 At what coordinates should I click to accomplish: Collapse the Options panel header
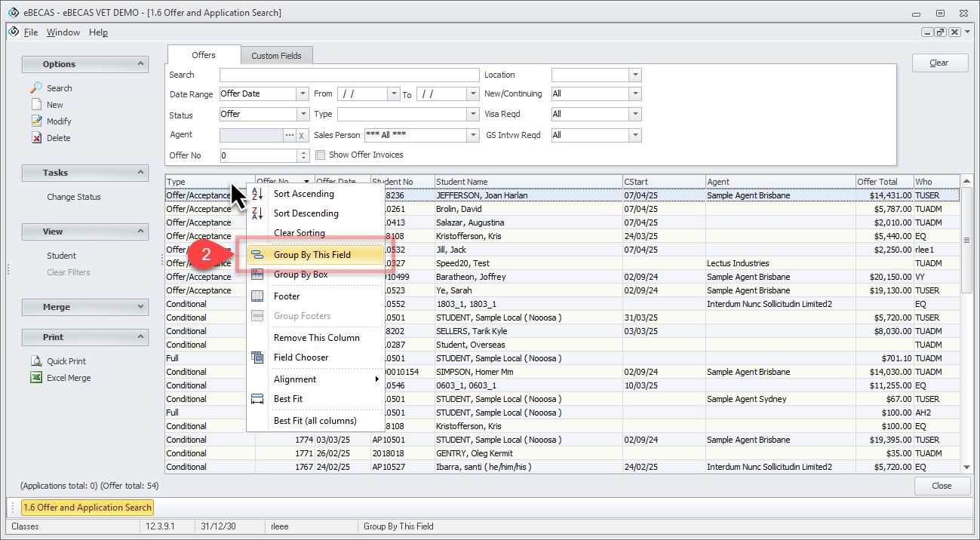[x=140, y=64]
